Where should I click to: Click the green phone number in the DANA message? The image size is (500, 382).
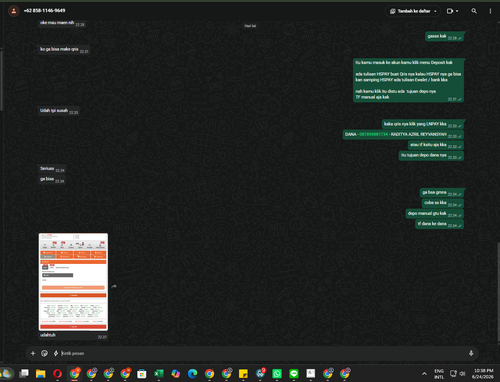click(374, 134)
